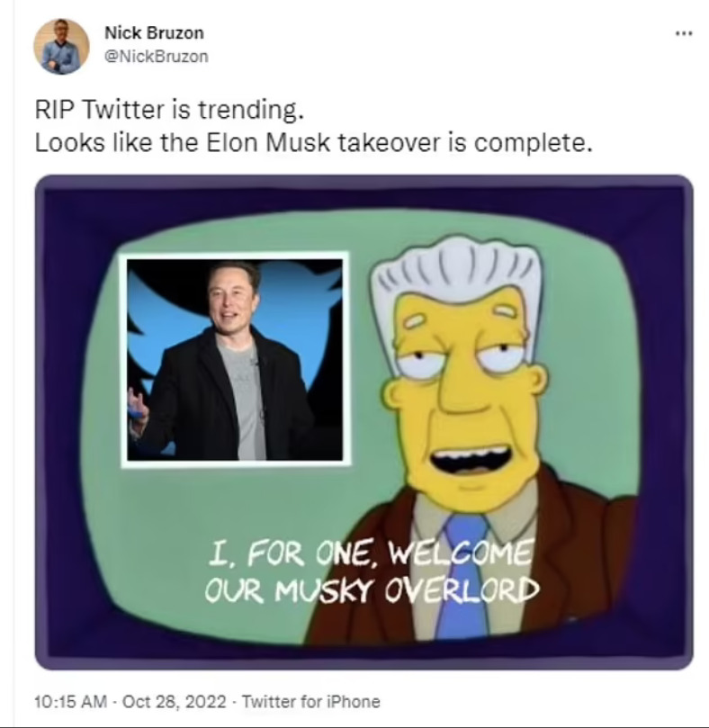Click Nick Bruzon's round profile avatar
This screenshot has width=709, height=728.
(x=61, y=47)
